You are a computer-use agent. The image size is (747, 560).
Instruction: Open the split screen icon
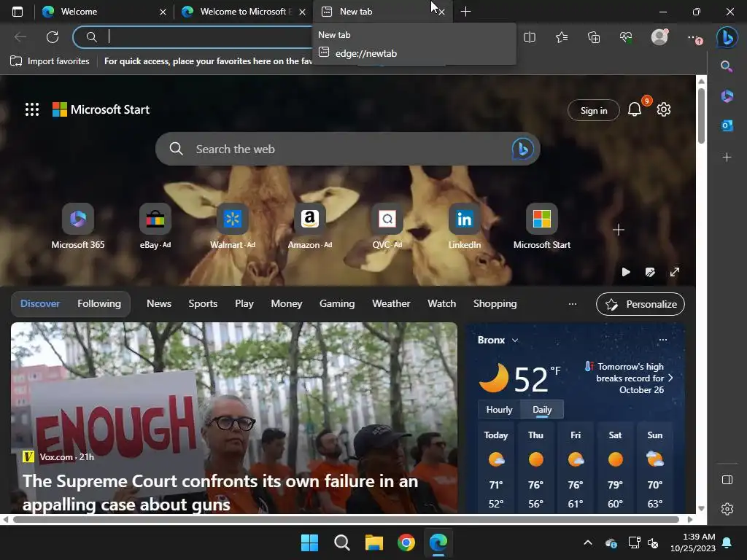(x=530, y=37)
